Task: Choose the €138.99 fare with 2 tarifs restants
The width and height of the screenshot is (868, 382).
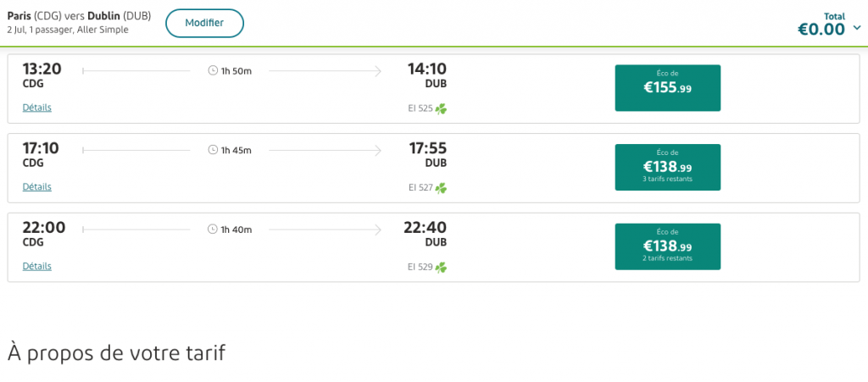Action: pyautogui.click(x=667, y=246)
